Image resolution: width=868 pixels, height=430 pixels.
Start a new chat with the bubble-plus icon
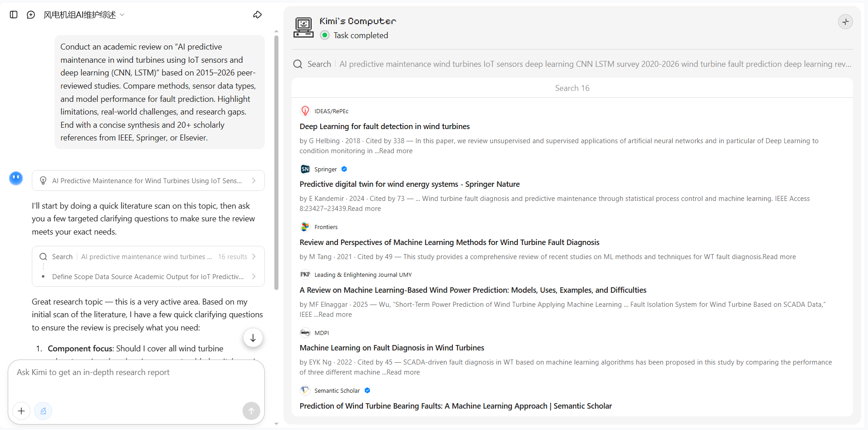click(x=31, y=15)
